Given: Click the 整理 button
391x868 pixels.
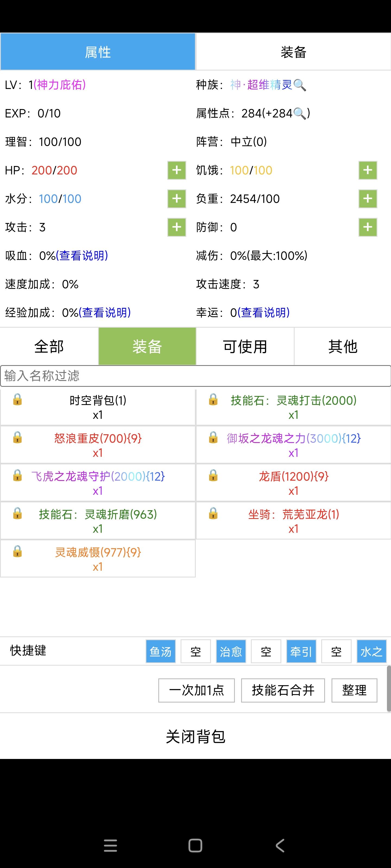Looking at the screenshot, I should pos(354,690).
